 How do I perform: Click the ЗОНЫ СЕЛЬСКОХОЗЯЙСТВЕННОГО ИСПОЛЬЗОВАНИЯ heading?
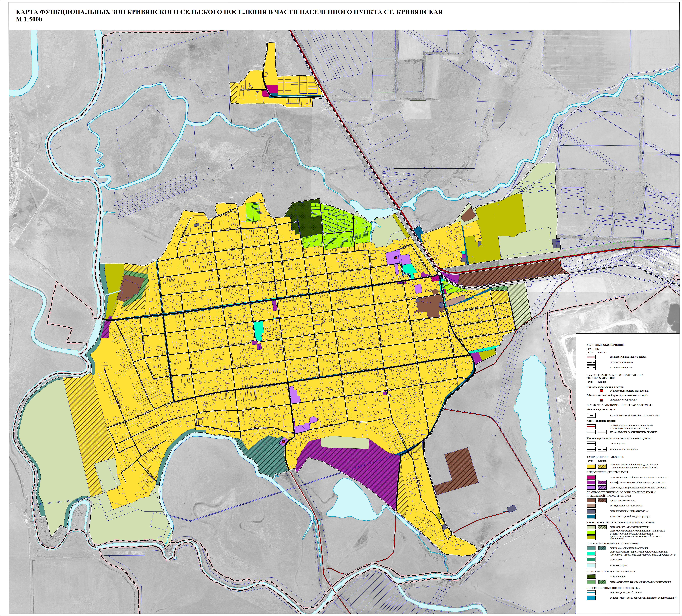(621, 523)
